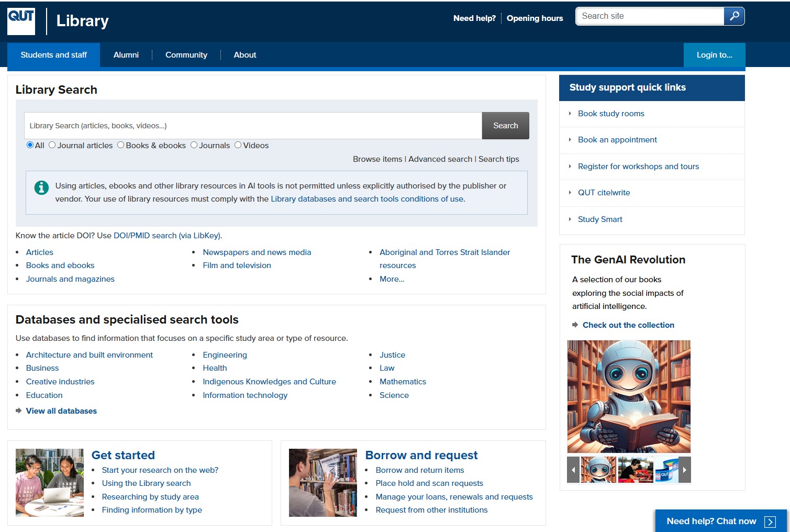Image resolution: width=790 pixels, height=532 pixels.
Task: Open the Community tab
Action: (186, 54)
